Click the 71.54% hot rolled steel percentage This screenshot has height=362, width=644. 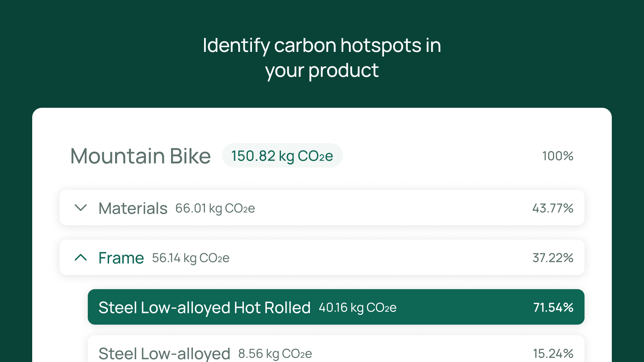coord(553,308)
